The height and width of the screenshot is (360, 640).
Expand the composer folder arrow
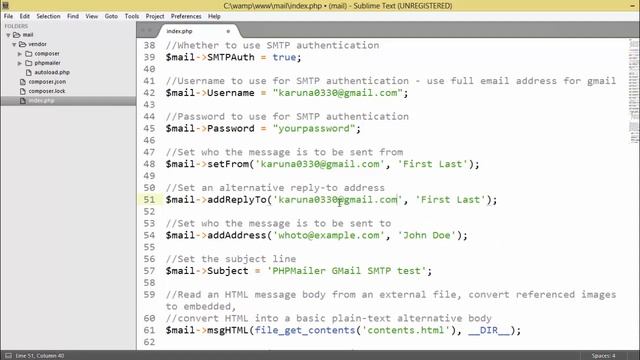(20, 54)
